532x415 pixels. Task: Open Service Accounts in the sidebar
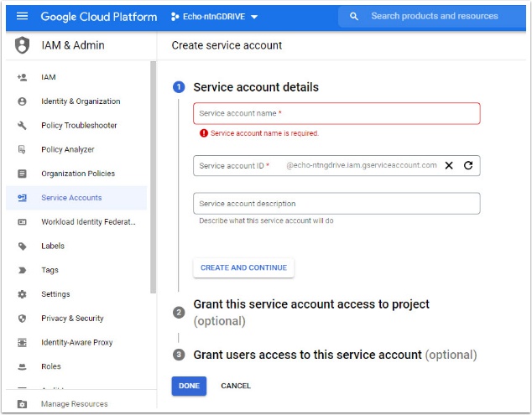pyautogui.click(x=71, y=198)
